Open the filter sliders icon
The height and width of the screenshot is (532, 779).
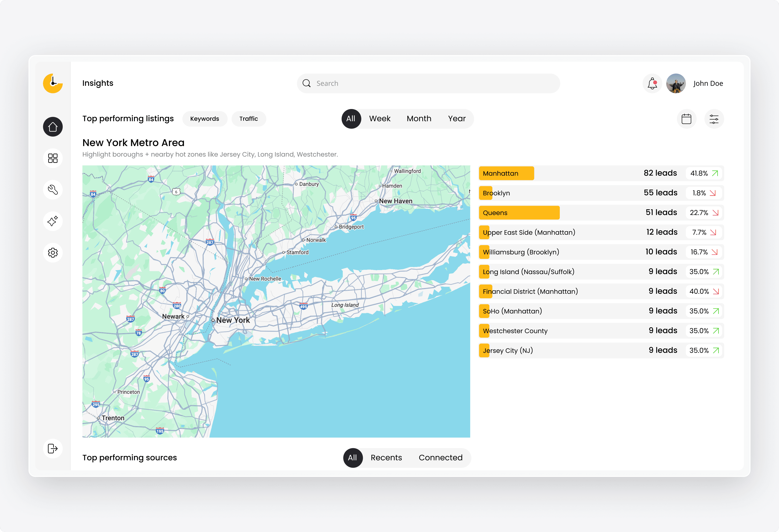click(x=714, y=119)
